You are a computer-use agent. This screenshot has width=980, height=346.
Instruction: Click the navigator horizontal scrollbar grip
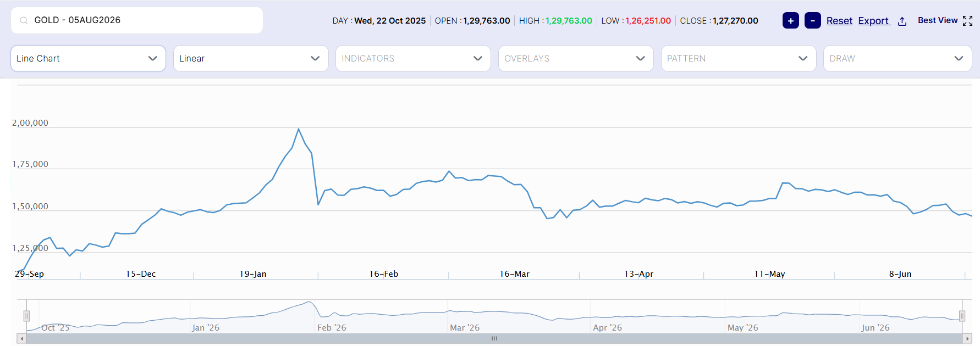494,338
